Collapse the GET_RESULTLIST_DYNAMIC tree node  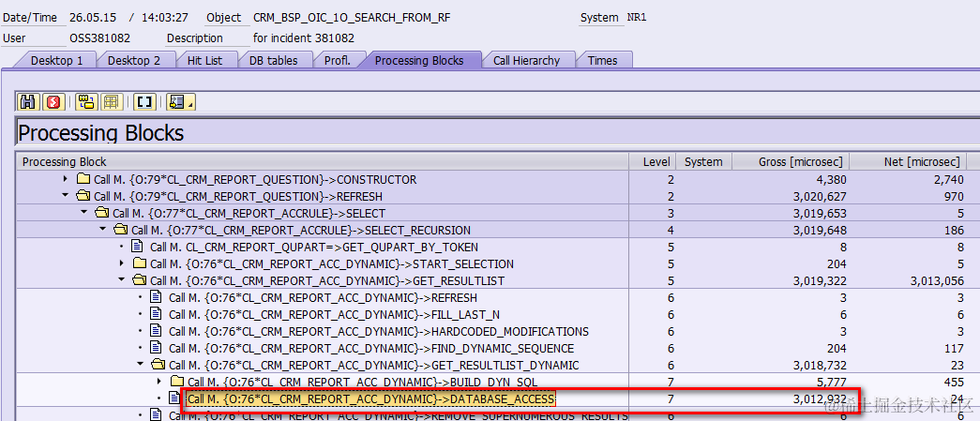coord(142,366)
